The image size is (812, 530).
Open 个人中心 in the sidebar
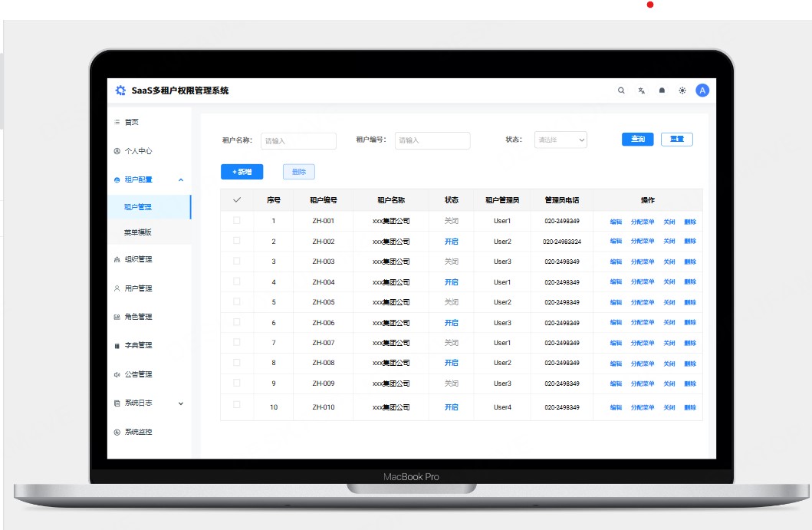(x=138, y=151)
